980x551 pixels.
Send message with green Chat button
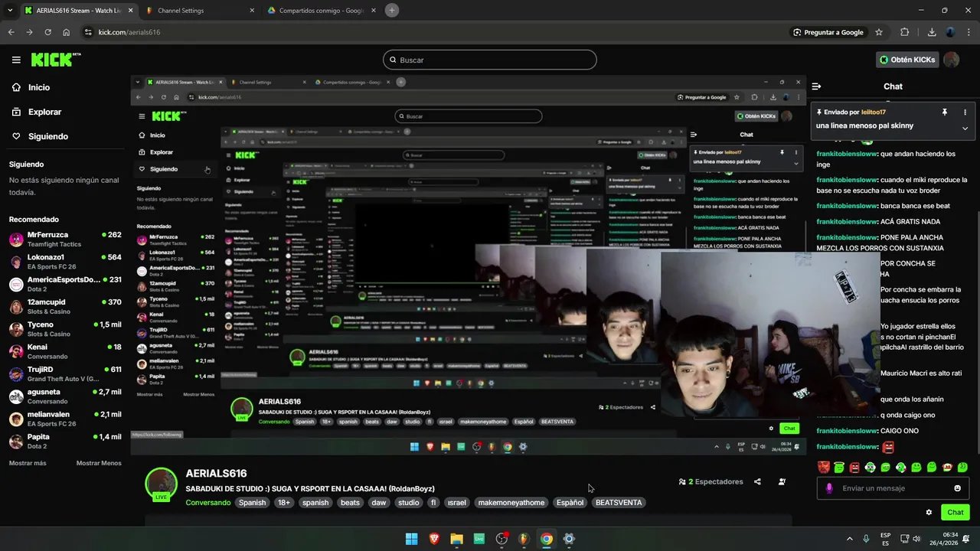pyautogui.click(x=955, y=513)
